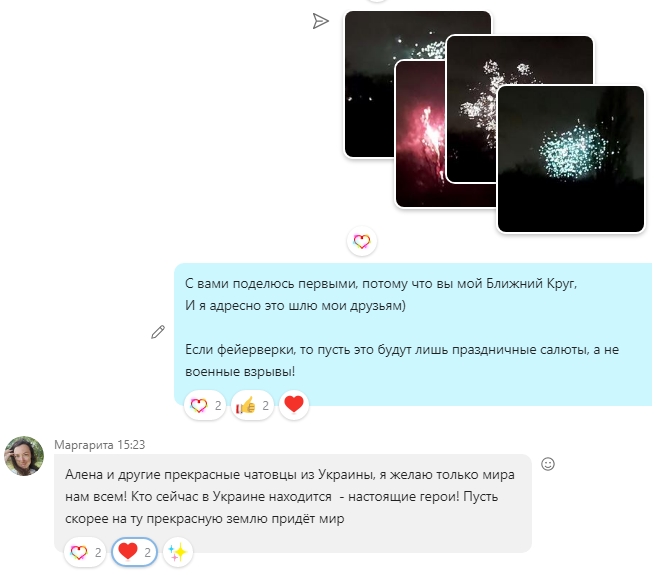662x575 pixels.
Task: Click the pencil edit icon beside blue message
Action: pyautogui.click(x=158, y=332)
